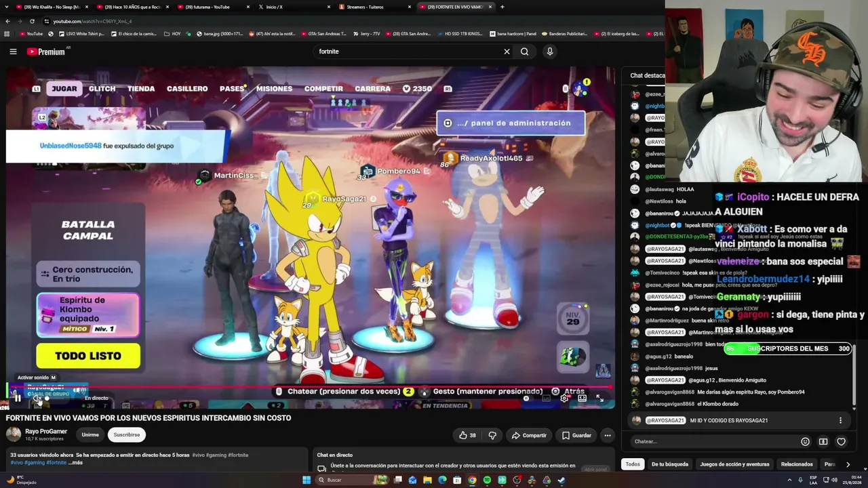
Task: Open language indicator 'ESP LAA' in tray
Action: (813, 480)
